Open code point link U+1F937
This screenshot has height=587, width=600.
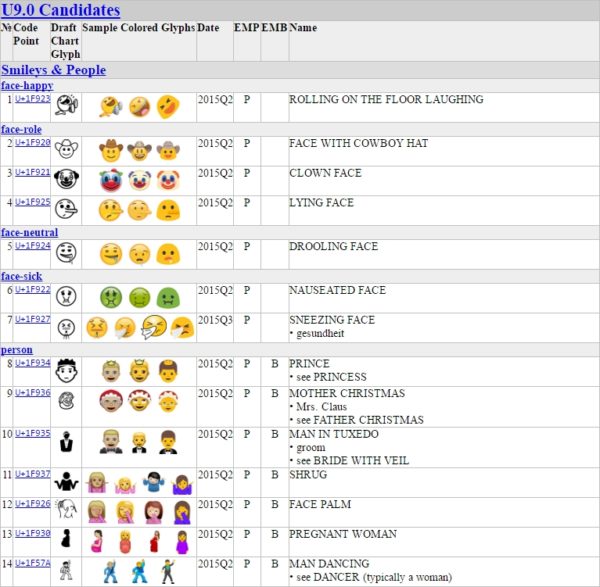(33, 474)
